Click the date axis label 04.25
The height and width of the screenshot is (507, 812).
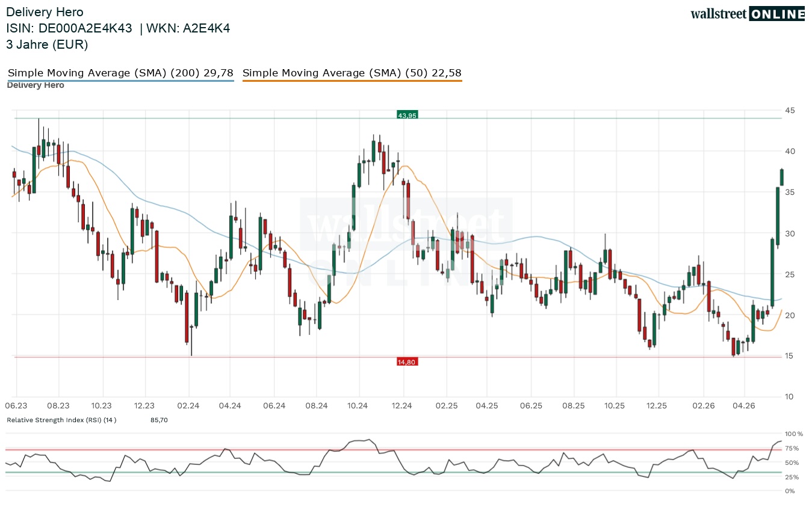coord(488,406)
